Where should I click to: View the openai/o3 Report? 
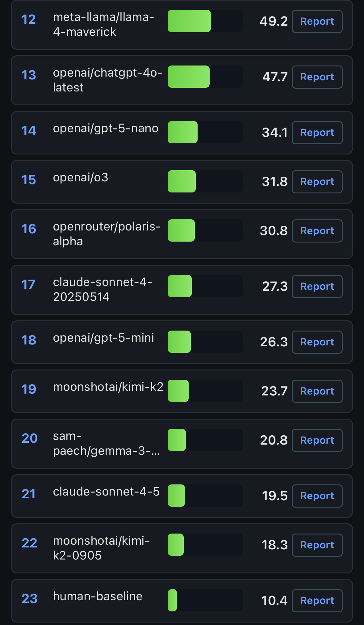point(317,182)
